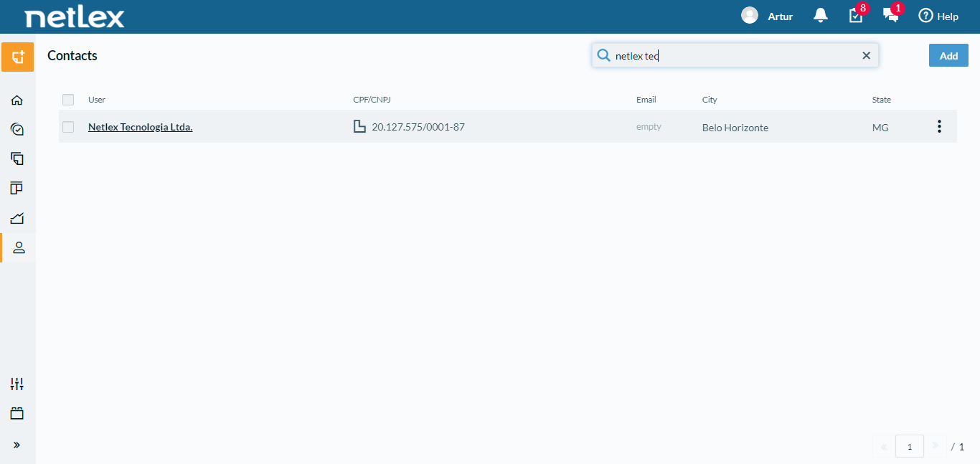This screenshot has width=980, height=464.
Task: Click the User column header
Action: coord(97,100)
